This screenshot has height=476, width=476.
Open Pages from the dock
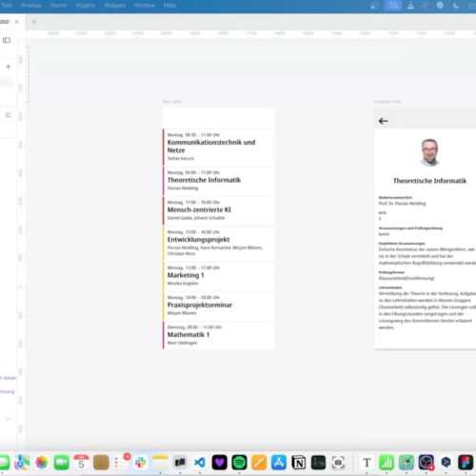259,463
